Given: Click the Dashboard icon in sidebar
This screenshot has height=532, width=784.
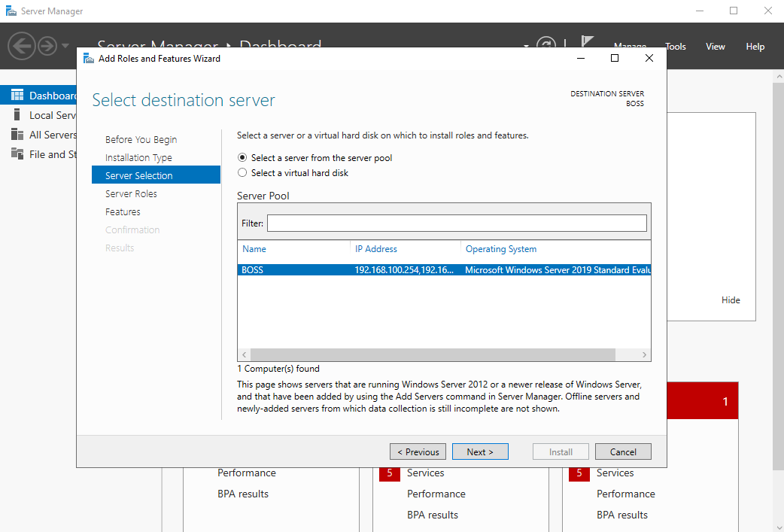Looking at the screenshot, I should [x=17, y=96].
